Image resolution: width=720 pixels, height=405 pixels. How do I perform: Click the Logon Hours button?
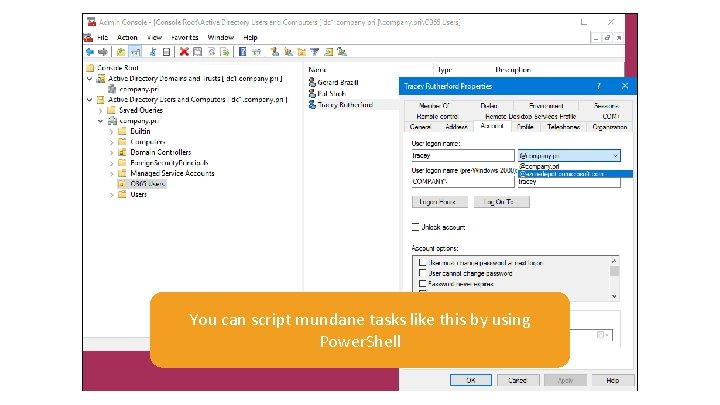coord(439,202)
